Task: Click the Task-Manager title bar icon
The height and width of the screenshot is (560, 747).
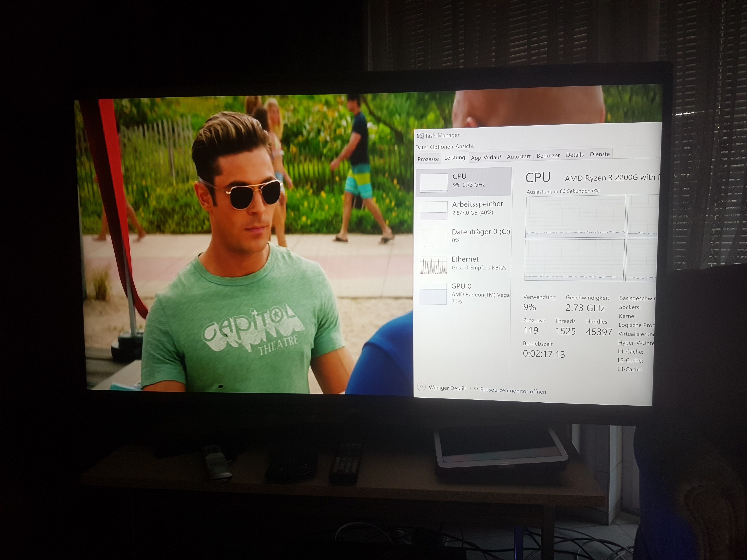Action: click(420, 136)
